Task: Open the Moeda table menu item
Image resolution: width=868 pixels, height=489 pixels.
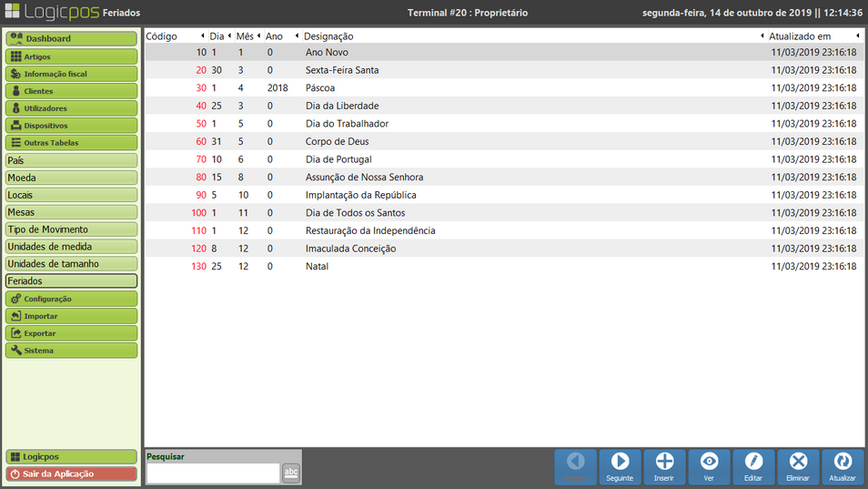Action: (x=71, y=178)
